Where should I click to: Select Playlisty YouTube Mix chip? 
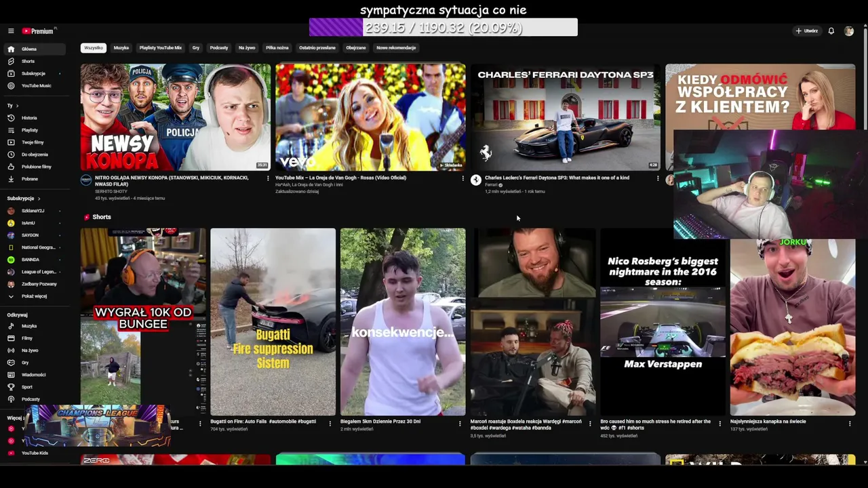point(161,48)
